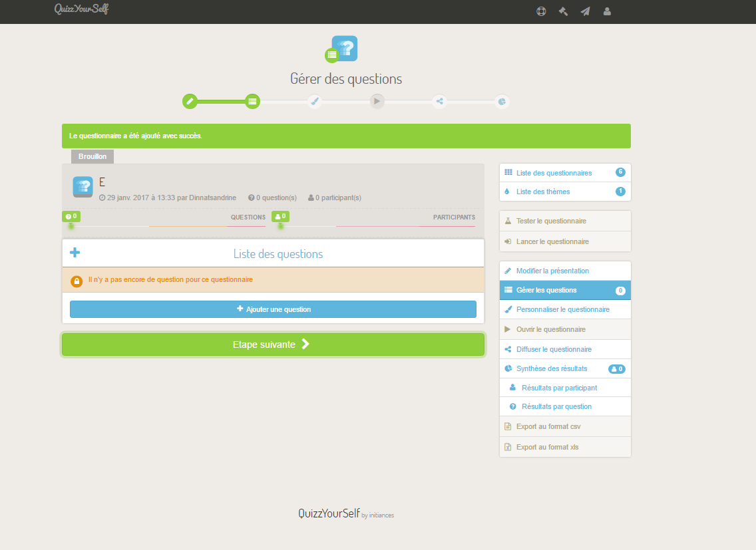Click the blue plus icon beside Liste des questions
756x550 pixels.
[x=75, y=253]
